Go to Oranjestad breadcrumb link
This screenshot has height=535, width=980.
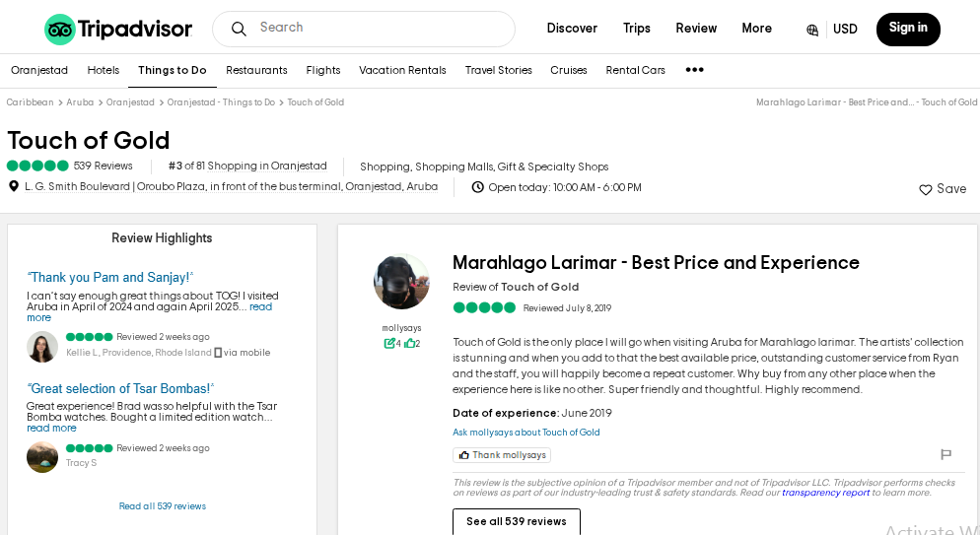tap(130, 101)
